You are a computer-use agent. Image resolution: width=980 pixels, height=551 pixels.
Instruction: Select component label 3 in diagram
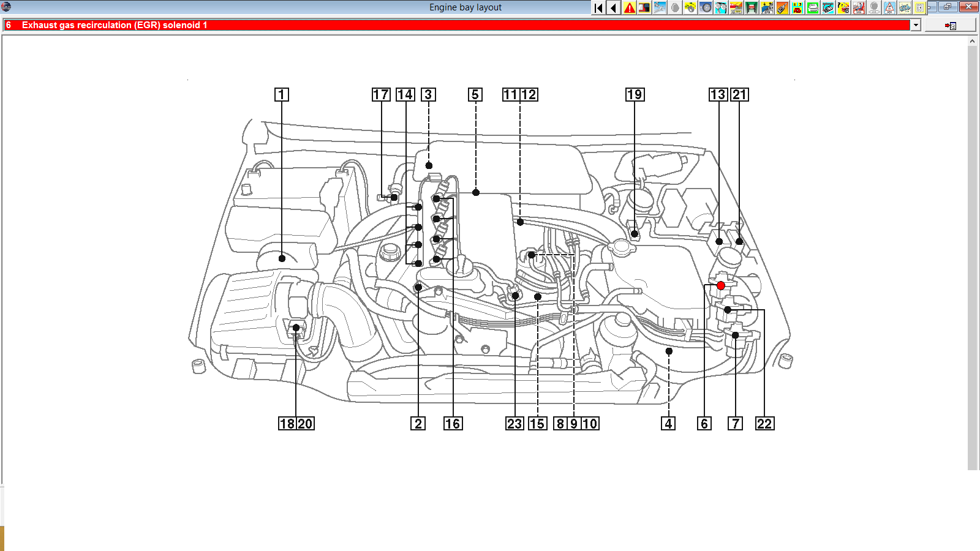click(429, 94)
